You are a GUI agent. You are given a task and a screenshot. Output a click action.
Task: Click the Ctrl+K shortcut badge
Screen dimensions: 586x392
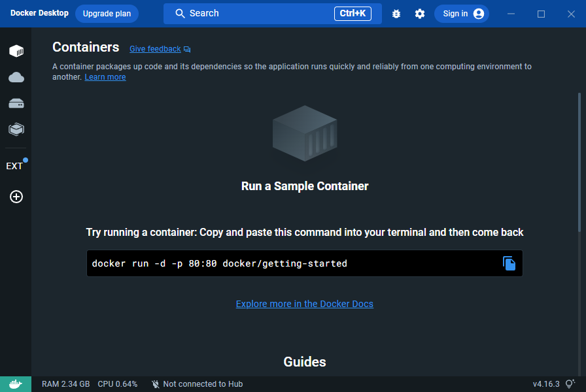click(x=353, y=14)
